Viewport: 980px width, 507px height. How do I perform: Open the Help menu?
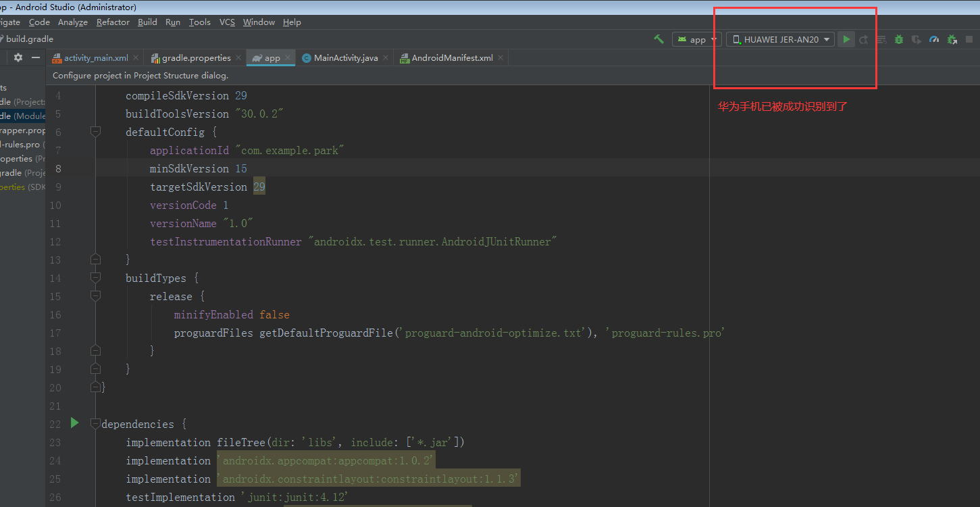pos(292,22)
